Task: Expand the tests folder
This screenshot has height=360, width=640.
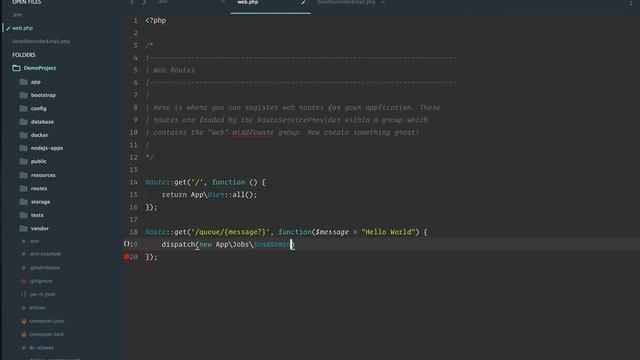Action: [37, 215]
